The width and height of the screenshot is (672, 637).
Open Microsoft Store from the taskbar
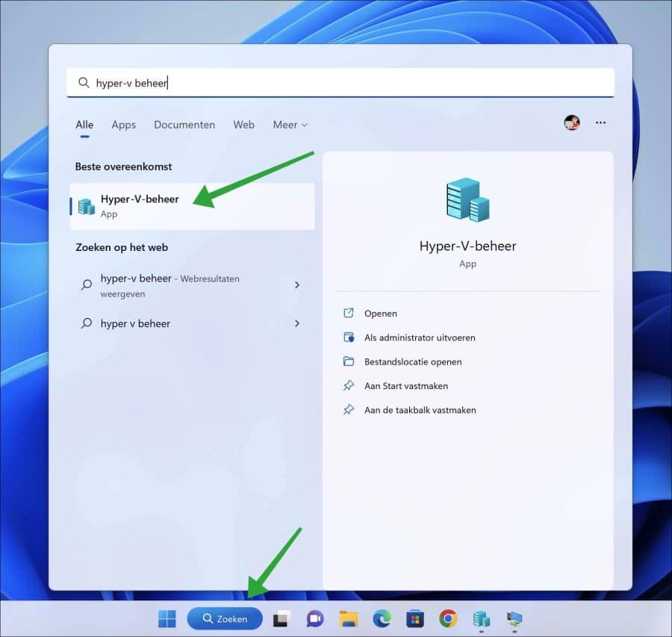coord(415,619)
